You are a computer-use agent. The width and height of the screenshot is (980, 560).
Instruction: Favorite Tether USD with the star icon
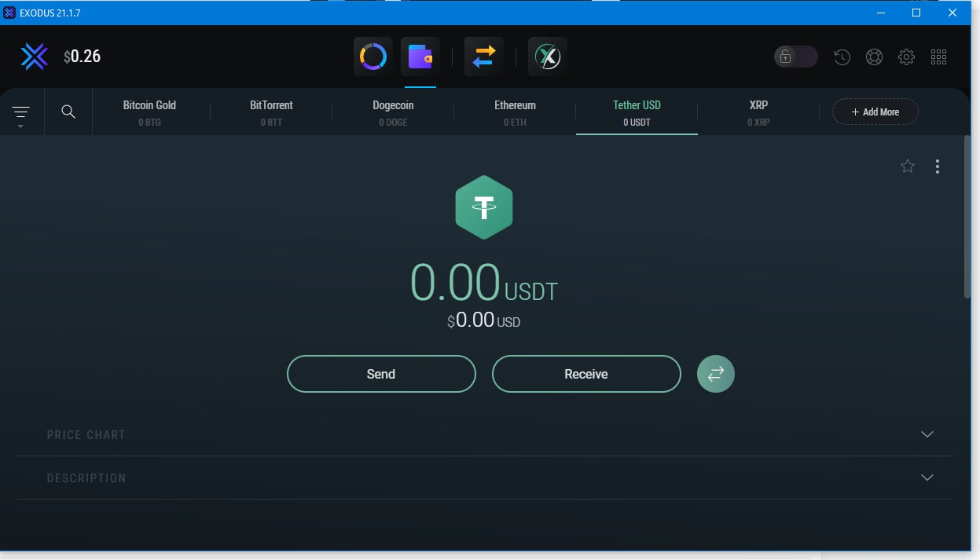pos(908,166)
